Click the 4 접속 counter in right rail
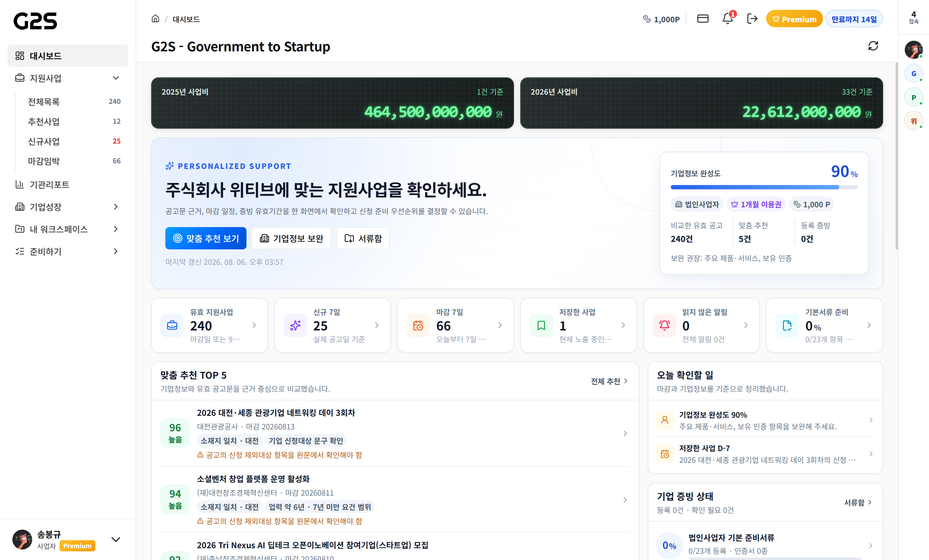 914,17
